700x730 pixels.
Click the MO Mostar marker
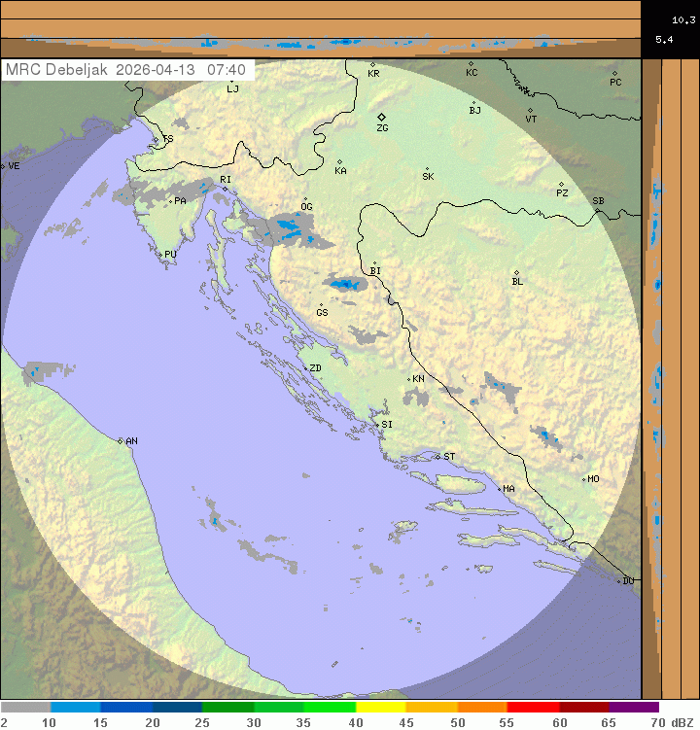[x=584, y=479]
